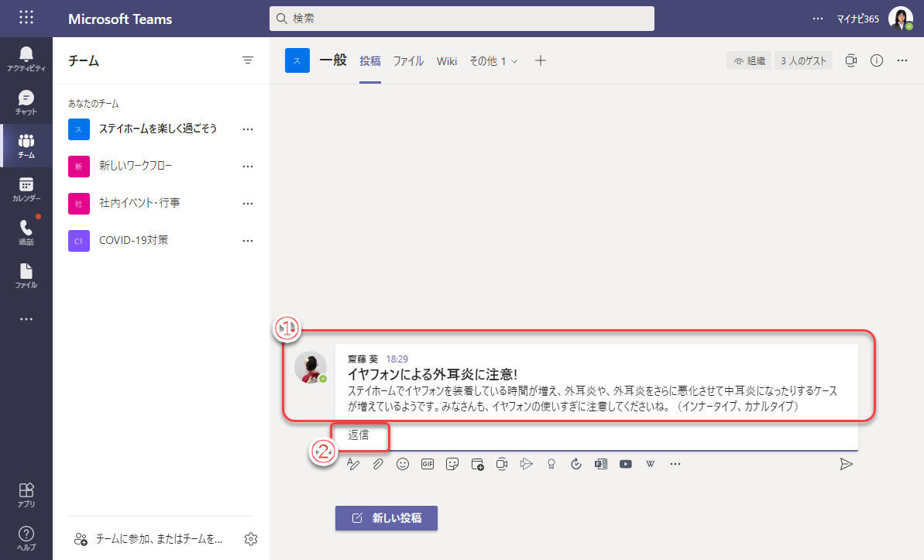Click the Wikipedia W icon in compose toolbar
Image resolution: width=924 pixels, height=560 pixels.
click(650, 464)
